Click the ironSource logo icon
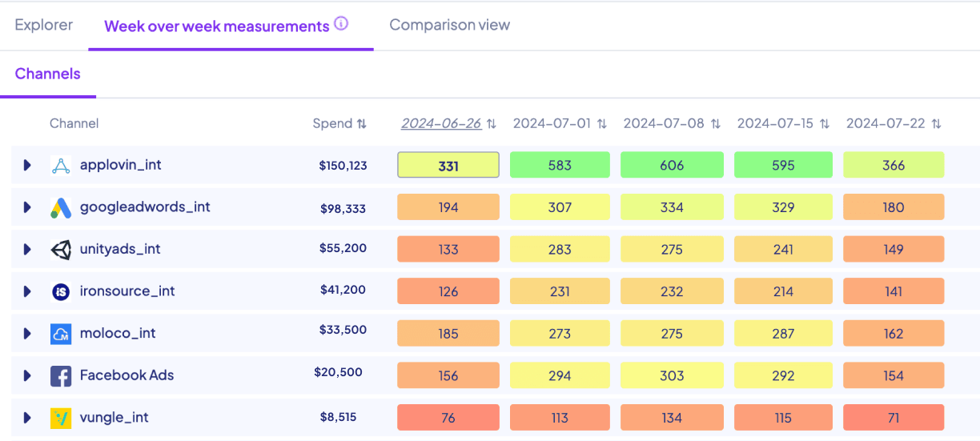This screenshot has height=441, width=980. [x=61, y=291]
